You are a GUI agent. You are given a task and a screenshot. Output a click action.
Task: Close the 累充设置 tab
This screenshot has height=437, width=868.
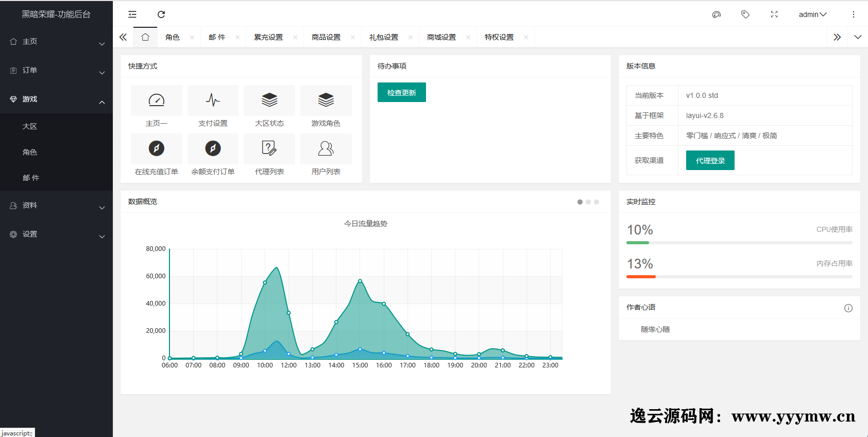[x=295, y=37]
